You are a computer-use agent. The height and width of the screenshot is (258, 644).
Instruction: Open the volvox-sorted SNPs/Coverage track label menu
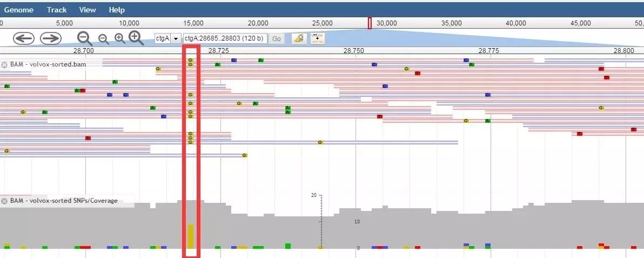point(64,201)
